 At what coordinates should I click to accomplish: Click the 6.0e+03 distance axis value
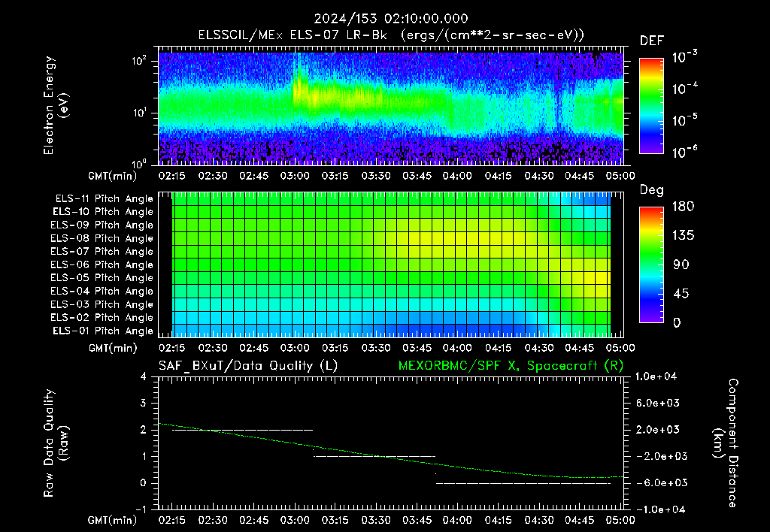658,403
